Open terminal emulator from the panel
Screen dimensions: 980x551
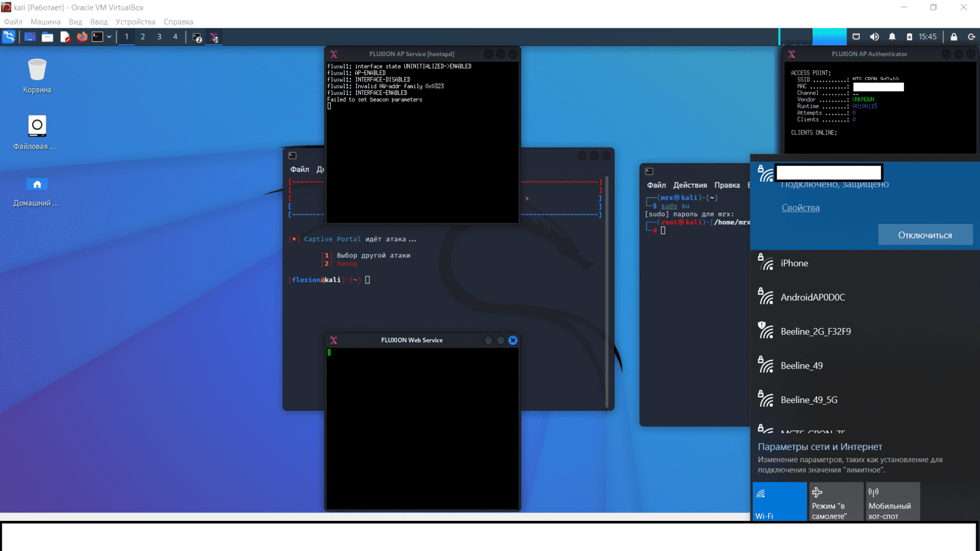pos(97,37)
